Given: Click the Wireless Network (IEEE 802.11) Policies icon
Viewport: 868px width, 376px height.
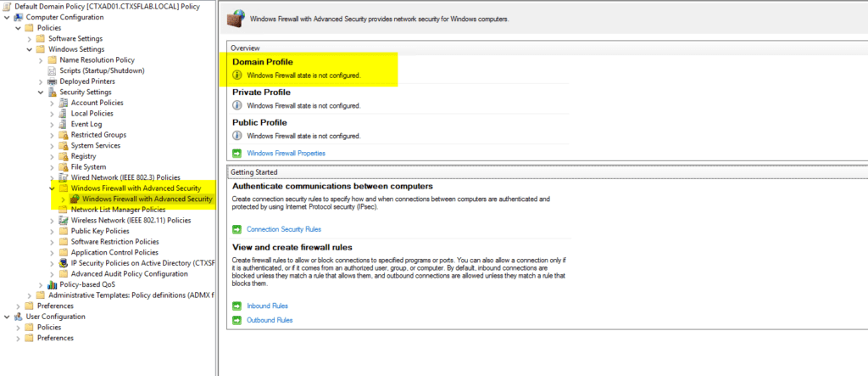Looking at the screenshot, I should click(63, 220).
